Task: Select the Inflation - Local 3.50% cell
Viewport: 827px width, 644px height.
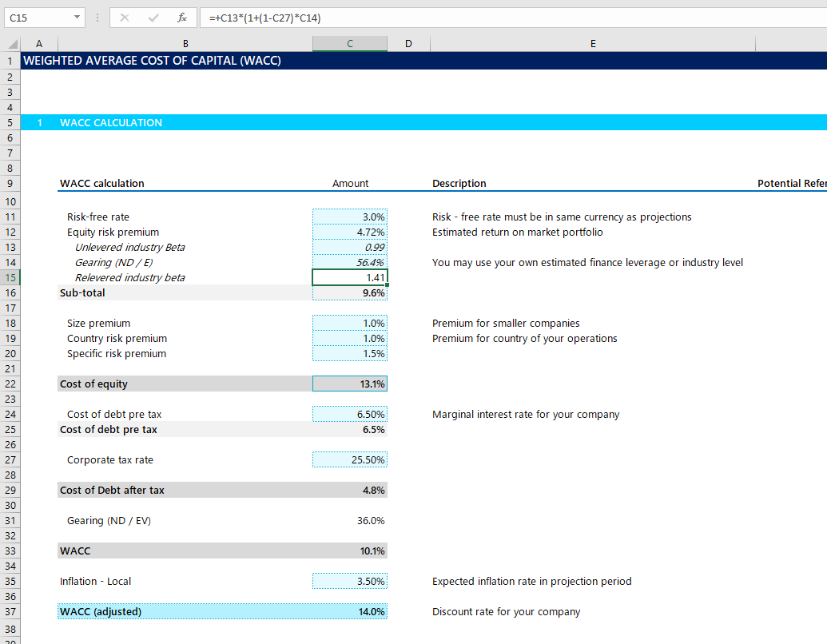Action: pyautogui.click(x=349, y=581)
